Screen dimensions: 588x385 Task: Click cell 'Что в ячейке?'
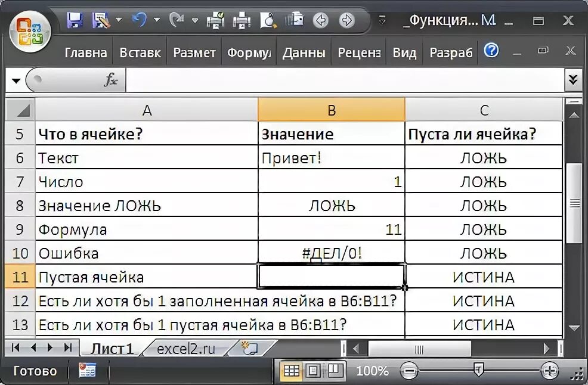pyautogui.click(x=147, y=134)
